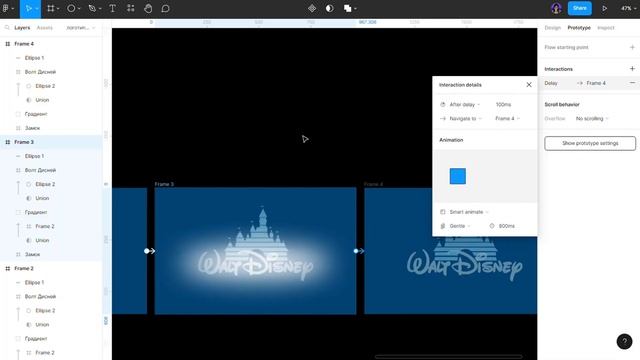Image resolution: width=640 pixels, height=360 pixels.
Task: Switch to the Assets tab
Action: 44,28
